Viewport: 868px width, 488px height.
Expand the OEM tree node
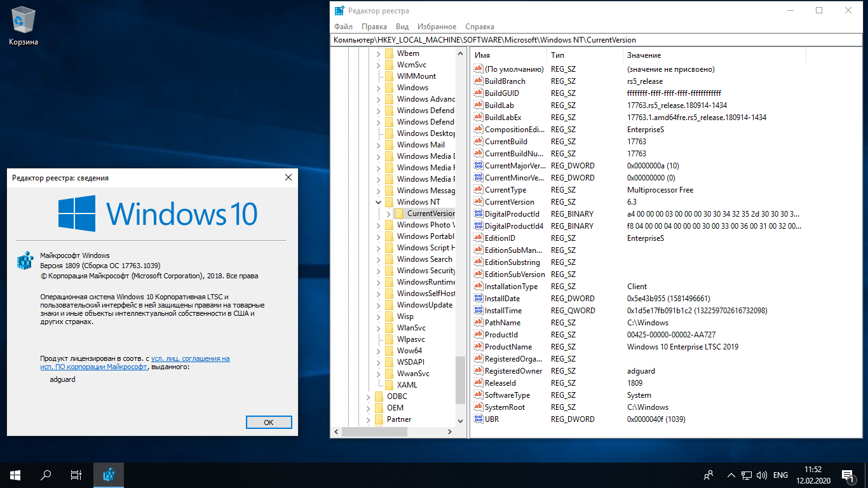(x=368, y=408)
